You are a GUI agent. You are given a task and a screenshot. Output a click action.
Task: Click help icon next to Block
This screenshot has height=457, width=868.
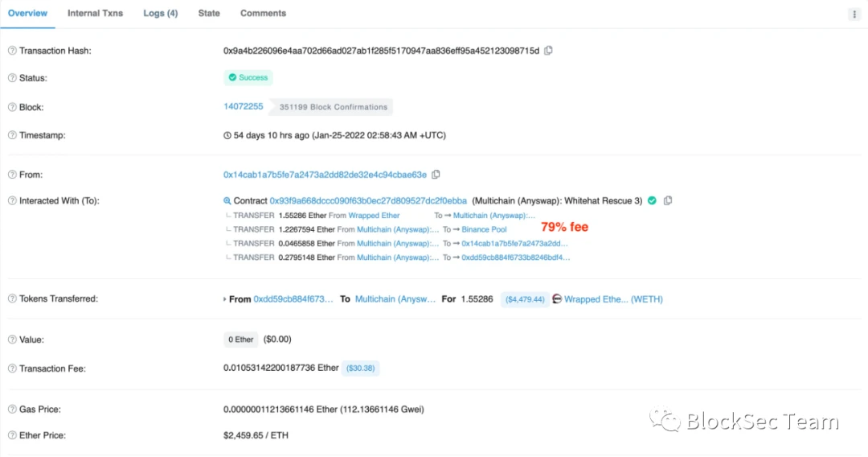point(12,107)
